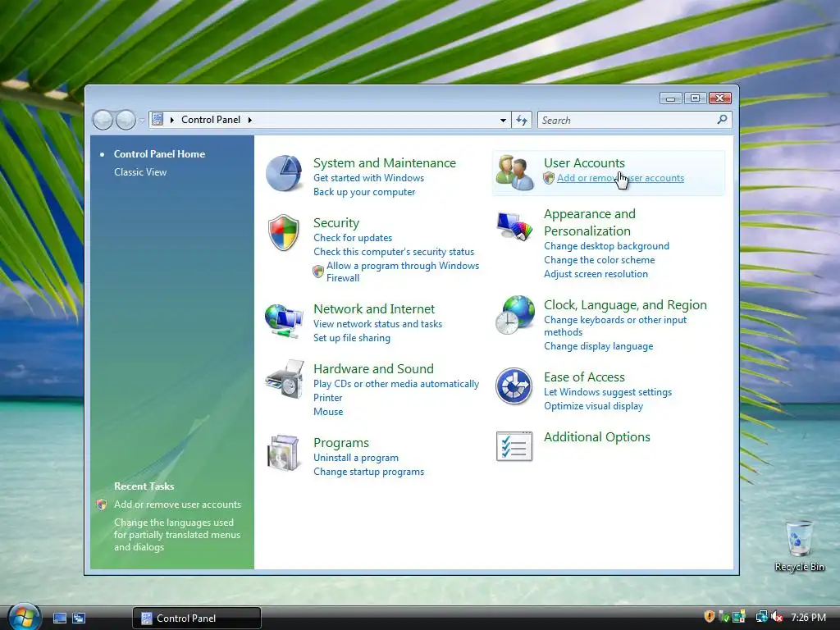
Task: Click Add or remove user accounts in main pane
Action: tap(620, 178)
